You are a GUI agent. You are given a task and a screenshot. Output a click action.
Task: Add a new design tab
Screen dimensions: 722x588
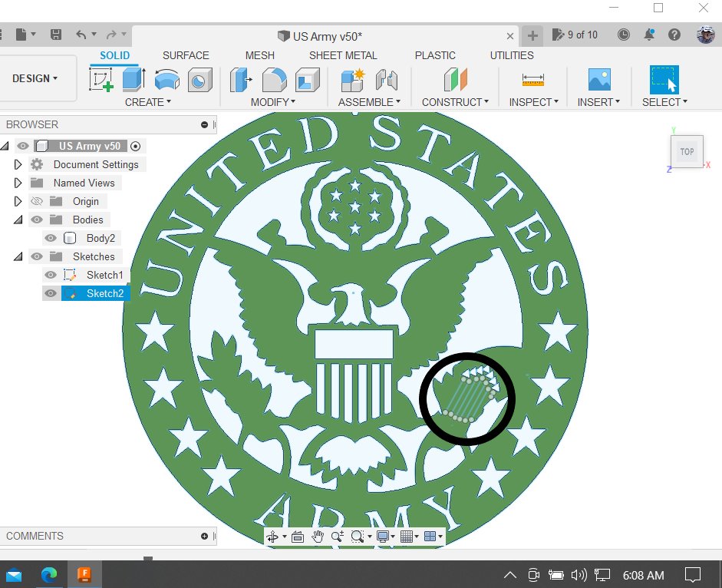click(x=532, y=35)
